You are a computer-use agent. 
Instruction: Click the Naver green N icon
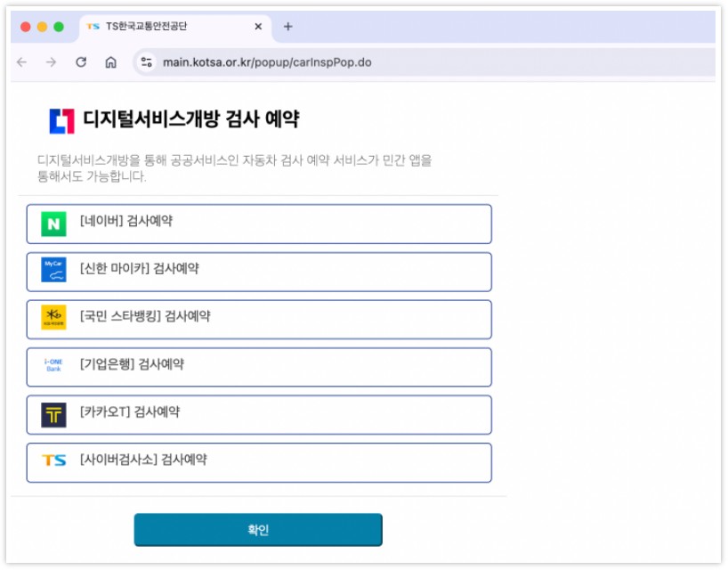click(53, 224)
